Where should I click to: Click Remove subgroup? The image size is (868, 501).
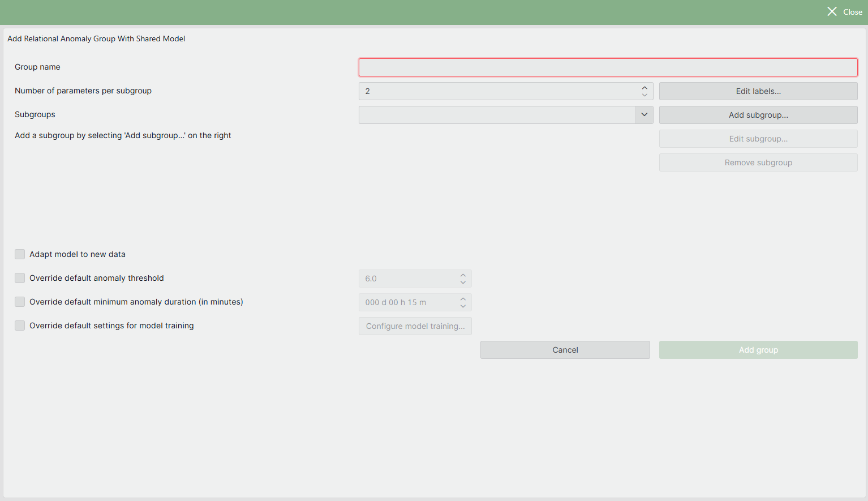758,162
